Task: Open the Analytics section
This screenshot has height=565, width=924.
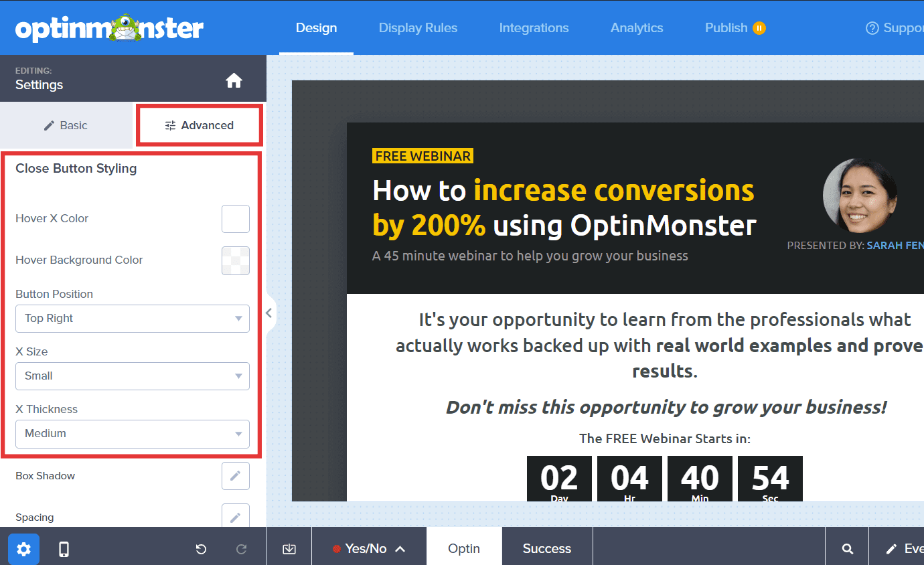Action: 636,28
